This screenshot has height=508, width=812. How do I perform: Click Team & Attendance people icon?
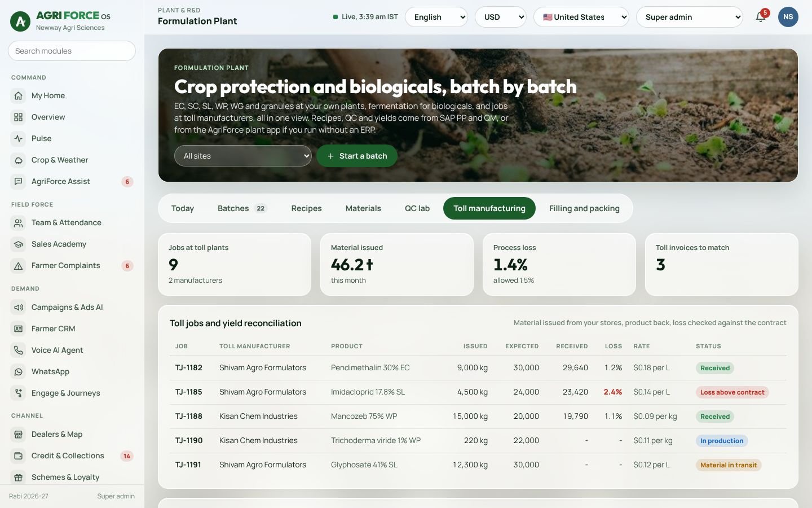pos(19,223)
